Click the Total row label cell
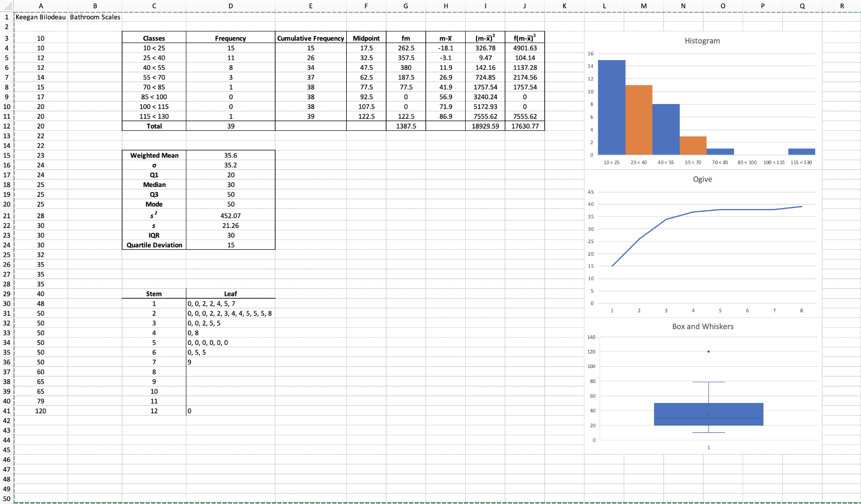Image resolution: width=861 pixels, height=504 pixels. point(154,126)
